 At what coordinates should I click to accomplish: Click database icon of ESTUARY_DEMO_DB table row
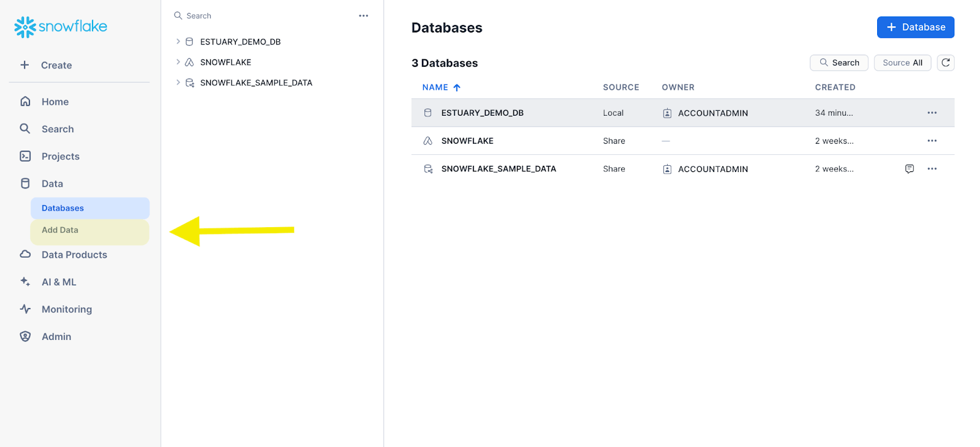(428, 113)
